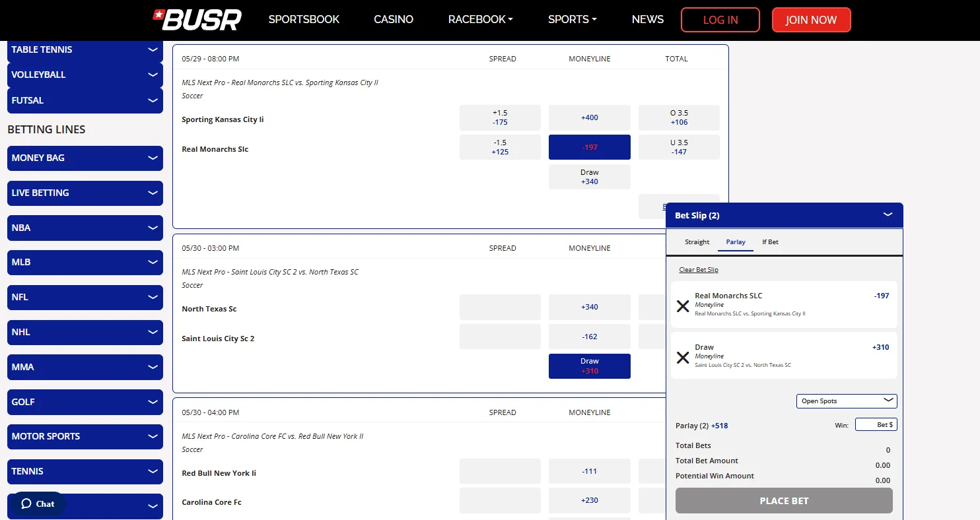Image resolution: width=980 pixels, height=520 pixels.
Task: Click the Sporting Kansas City Ii team name
Action: pos(223,119)
